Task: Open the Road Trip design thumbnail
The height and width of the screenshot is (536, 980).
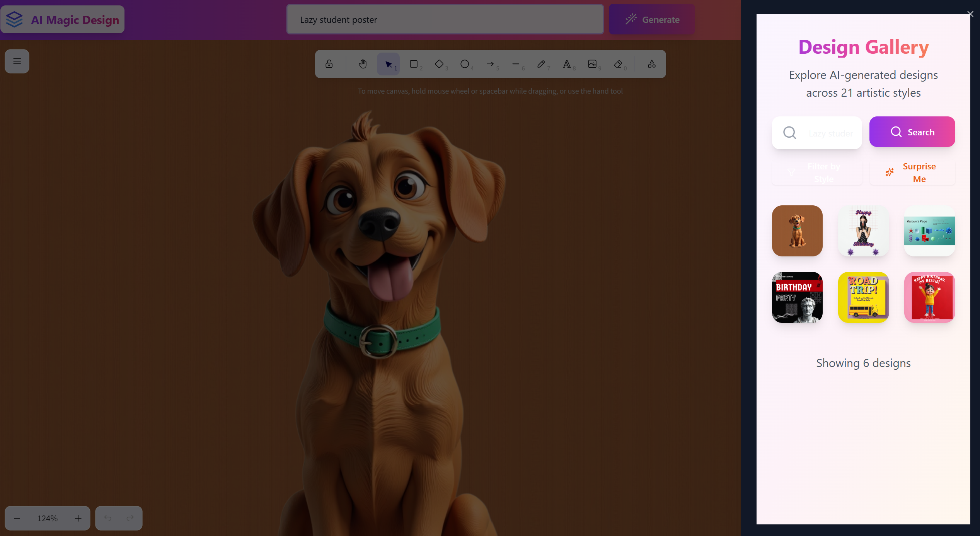Action: tap(863, 297)
